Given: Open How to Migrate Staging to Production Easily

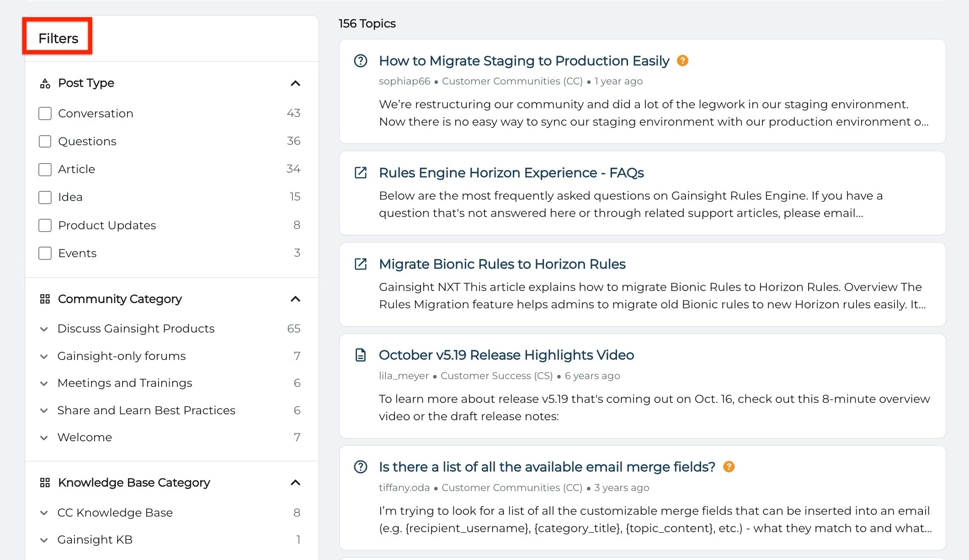Looking at the screenshot, I should [524, 61].
